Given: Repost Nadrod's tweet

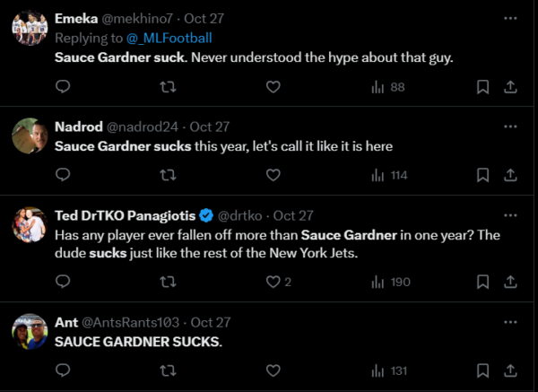Looking at the screenshot, I should point(168,175).
